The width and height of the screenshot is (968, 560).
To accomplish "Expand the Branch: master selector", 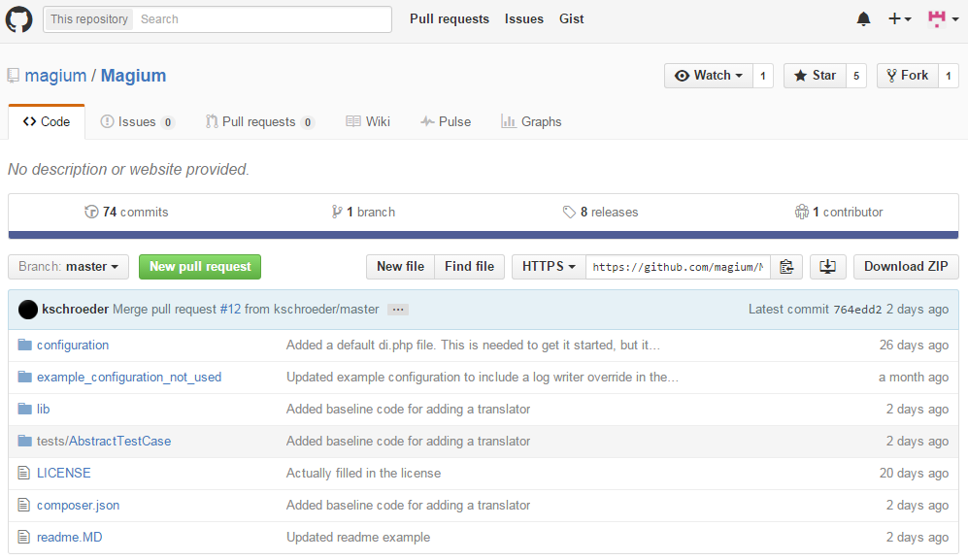I will click(69, 267).
